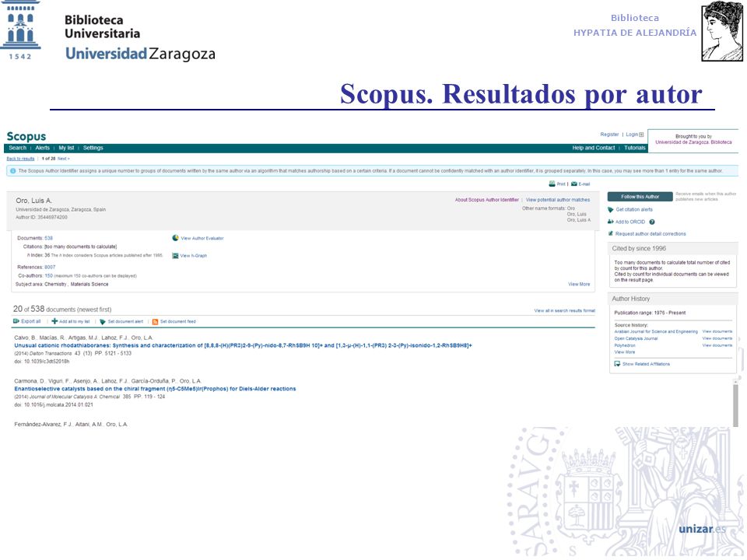Click Add all to my list text
The image size is (747, 560).
[75, 321]
